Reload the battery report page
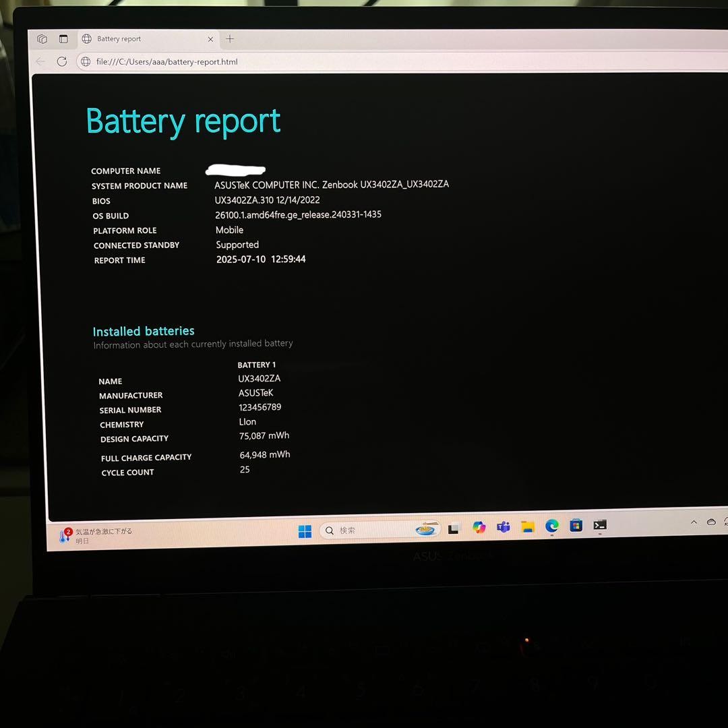Screen dimensions: 728x728 pyautogui.click(x=62, y=61)
